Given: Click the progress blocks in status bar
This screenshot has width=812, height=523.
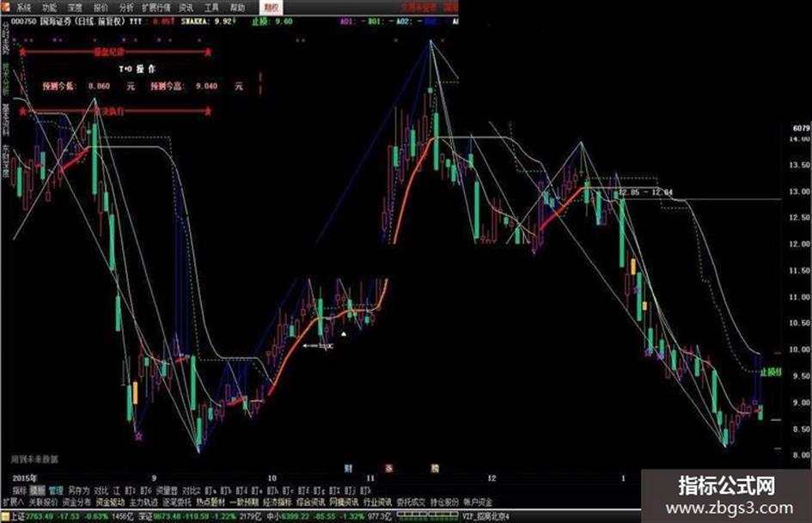Looking at the screenshot, I should 428,514.
